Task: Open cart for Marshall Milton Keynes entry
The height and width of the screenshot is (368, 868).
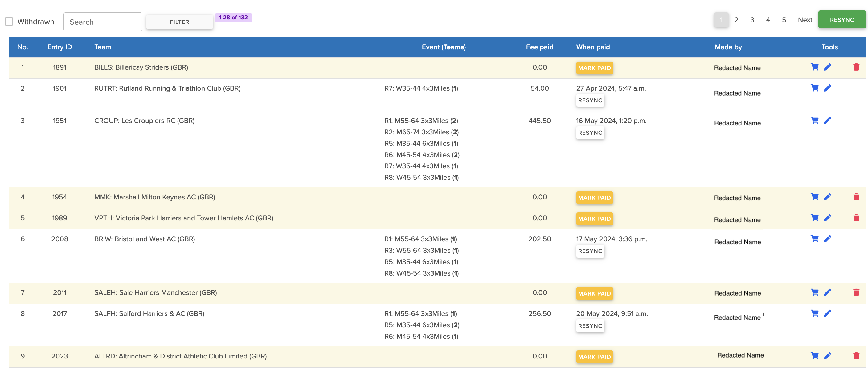Action: pos(814,197)
